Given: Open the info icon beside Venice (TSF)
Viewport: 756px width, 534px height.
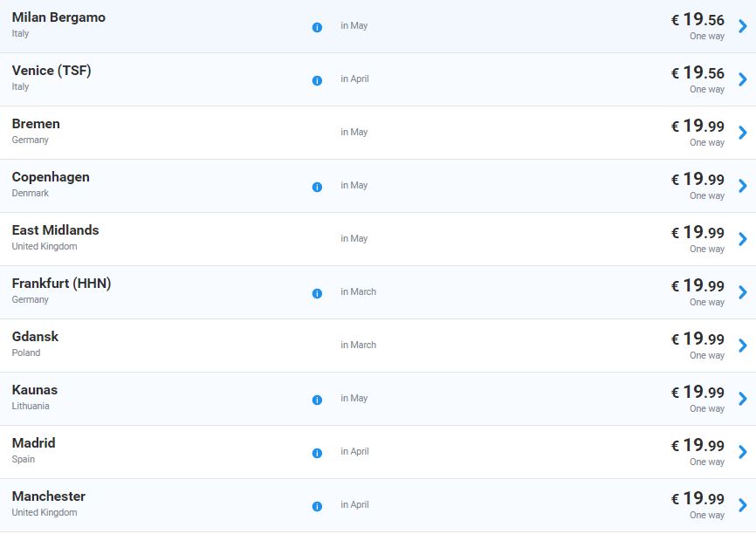Looking at the screenshot, I should point(317,80).
